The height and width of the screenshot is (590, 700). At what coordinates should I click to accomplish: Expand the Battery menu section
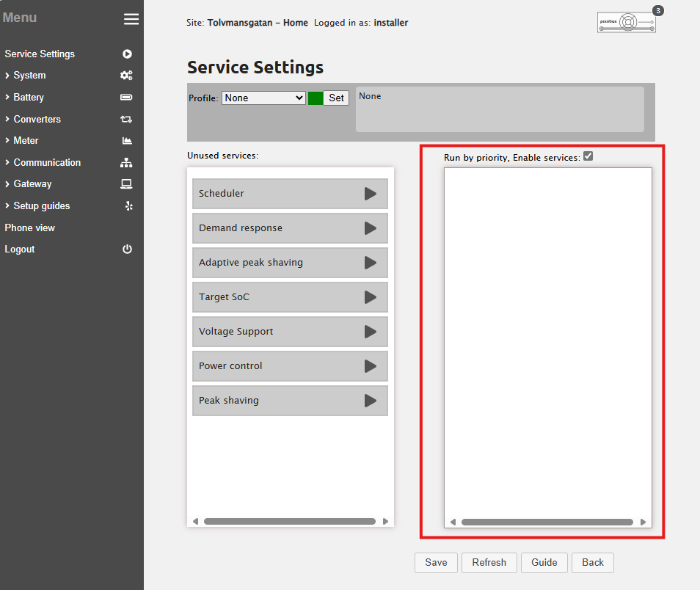click(x=29, y=97)
